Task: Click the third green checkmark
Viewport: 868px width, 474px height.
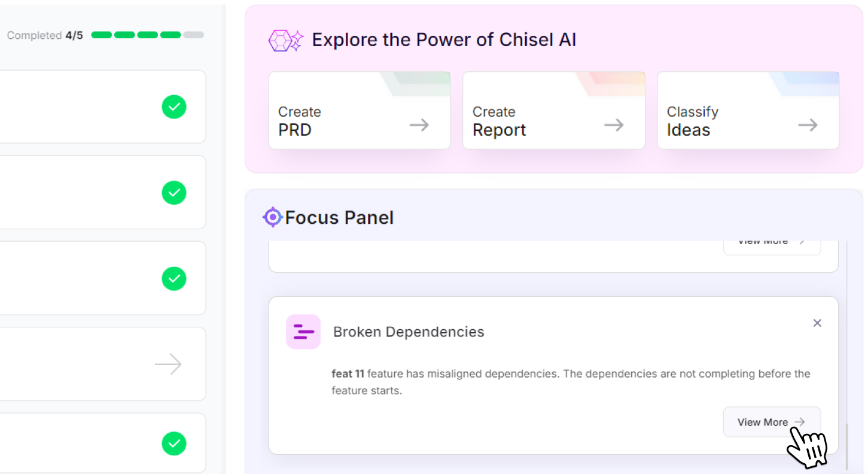Action: click(174, 279)
